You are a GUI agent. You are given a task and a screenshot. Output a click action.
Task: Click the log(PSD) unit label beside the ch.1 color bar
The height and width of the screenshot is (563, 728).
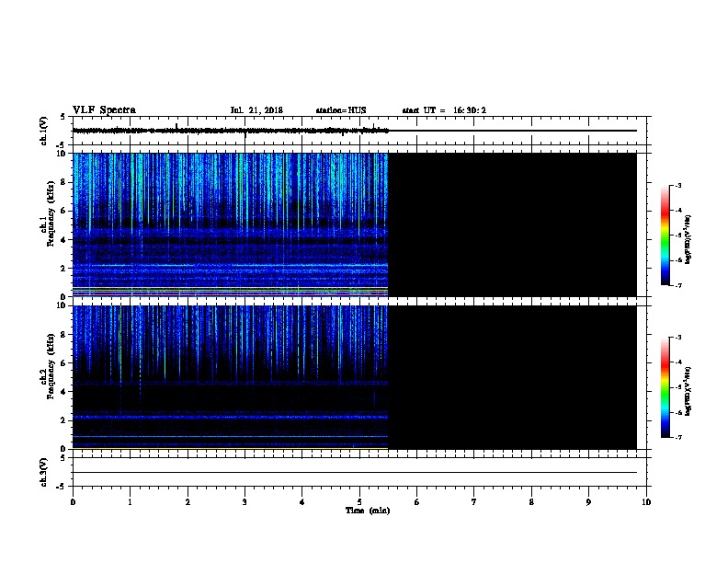tap(688, 240)
